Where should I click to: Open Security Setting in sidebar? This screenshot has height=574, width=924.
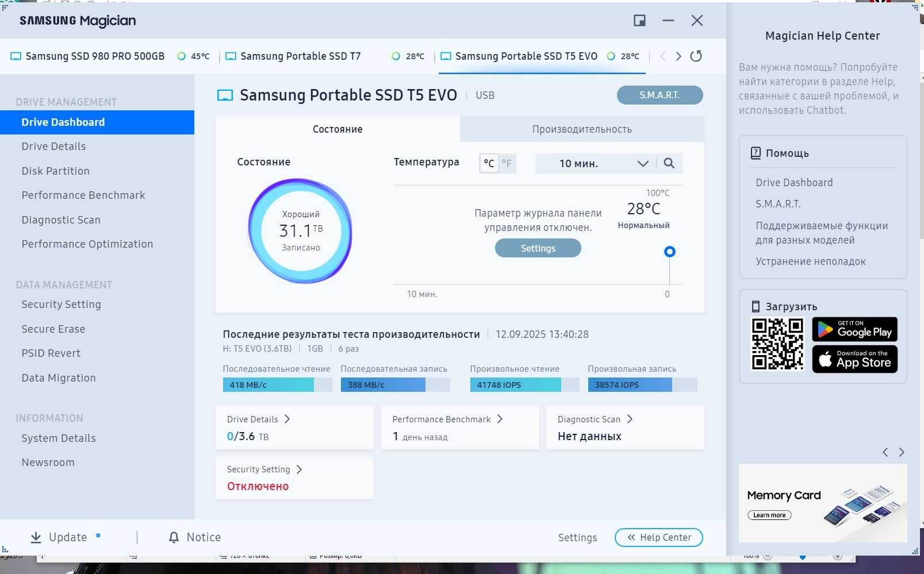(x=61, y=305)
